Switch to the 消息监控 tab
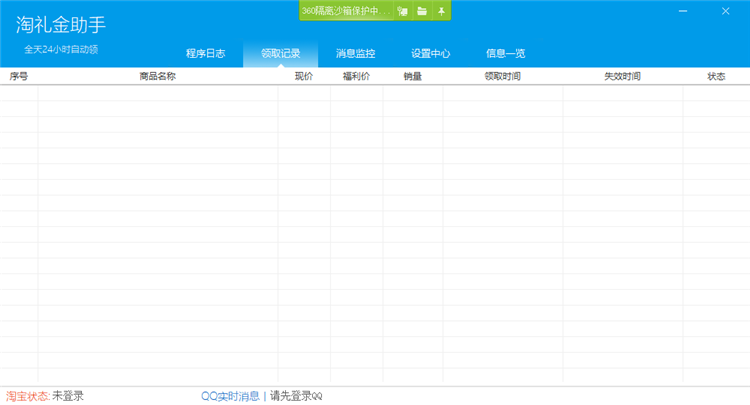Image resolution: width=750 pixels, height=405 pixels. (355, 54)
